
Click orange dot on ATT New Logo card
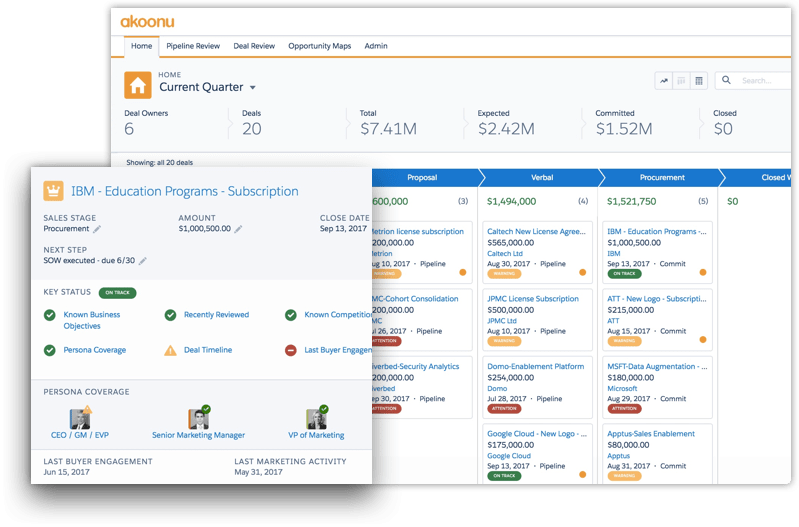(x=703, y=339)
